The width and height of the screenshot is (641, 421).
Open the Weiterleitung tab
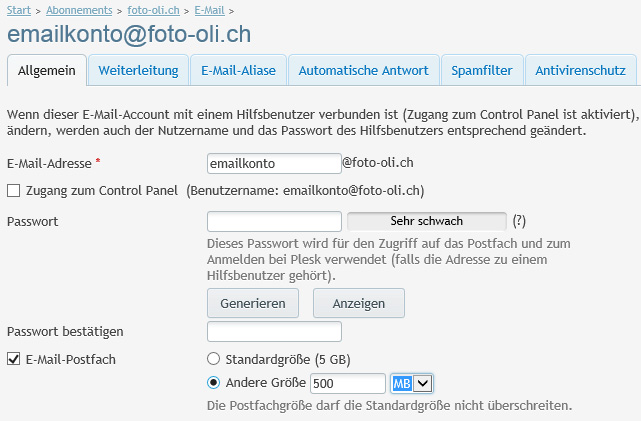click(138, 71)
